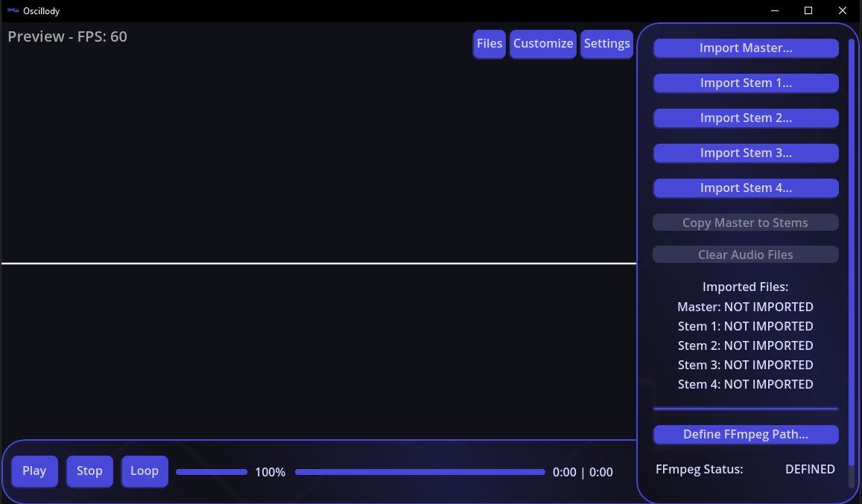Click the '100%' volume value
This screenshot has width=862, height=504.
(270, 472)
